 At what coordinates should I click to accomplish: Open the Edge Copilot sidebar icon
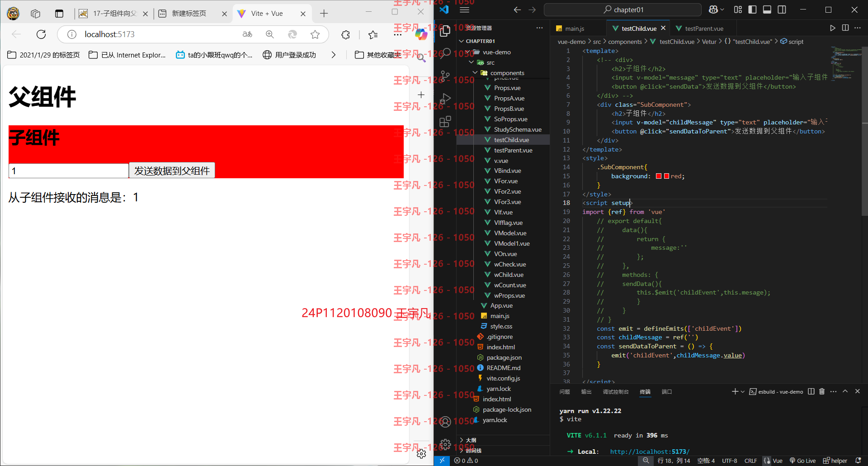[x=421, y=34]
